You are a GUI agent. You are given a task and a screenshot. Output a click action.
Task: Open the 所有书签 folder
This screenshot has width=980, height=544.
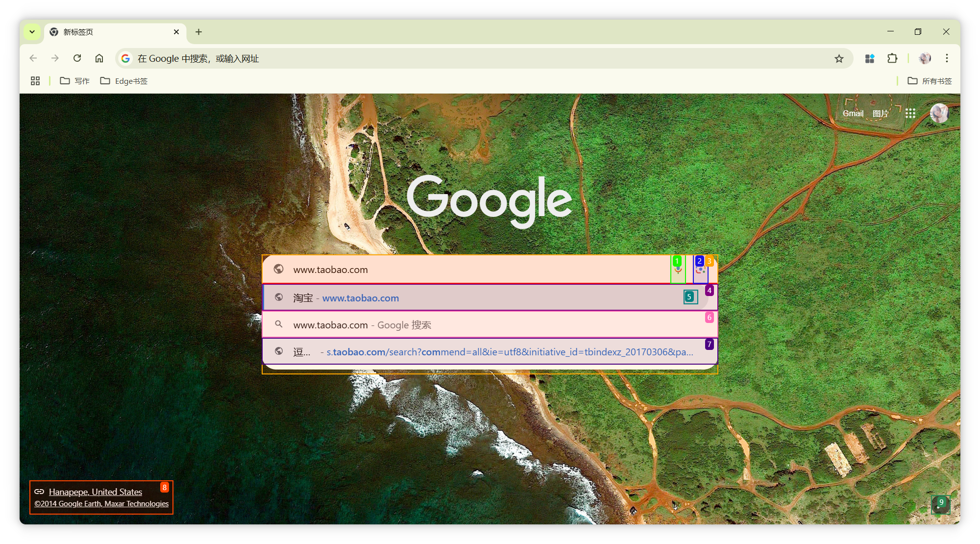(x=930, y=81)
